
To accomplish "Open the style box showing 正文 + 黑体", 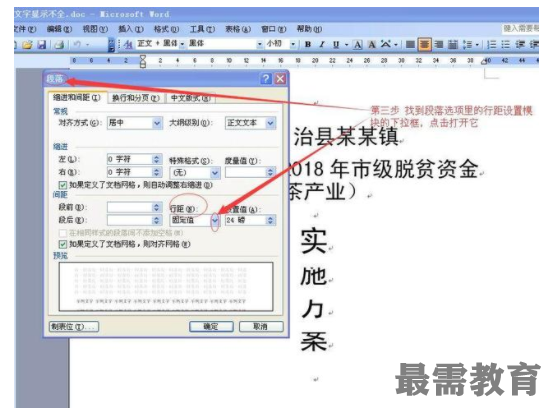I will coord(160,44).
